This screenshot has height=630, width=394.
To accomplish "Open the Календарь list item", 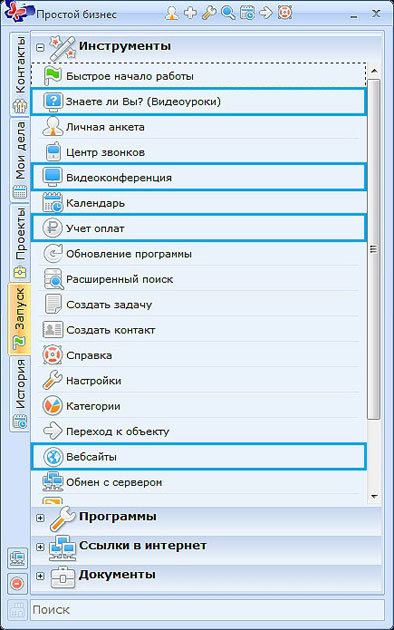I will [x=198, y=203].
